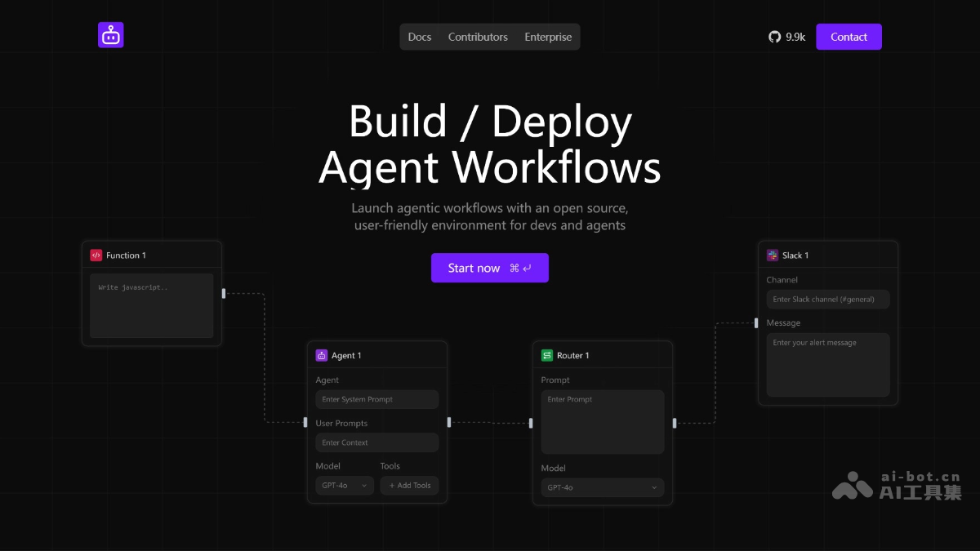The image size is (980, 551).
Task: Click the 9.9k GitHub stars count
Action: pyautogui.click(x=795, y=37)
